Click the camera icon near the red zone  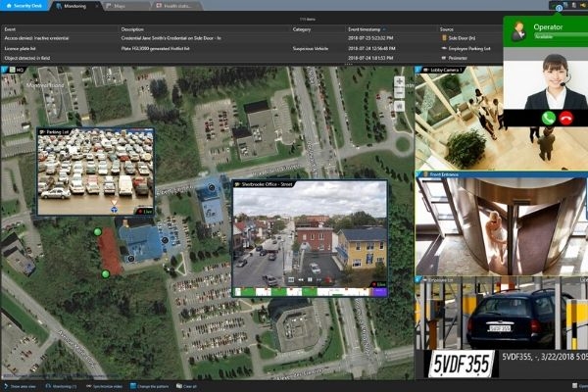pos(131,259)
